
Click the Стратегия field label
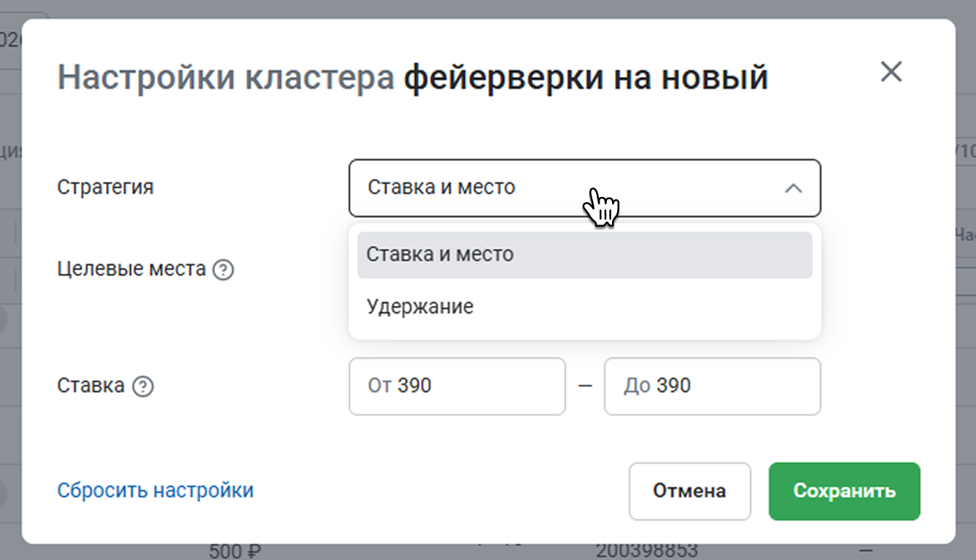click(105, 187)
